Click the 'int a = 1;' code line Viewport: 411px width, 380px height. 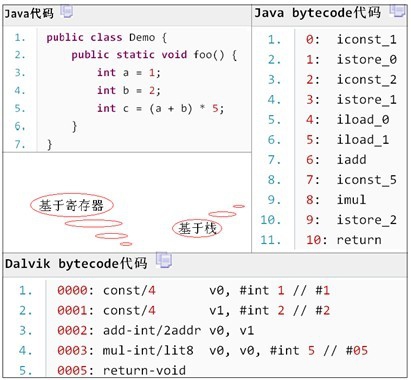(x=129, y=73)
